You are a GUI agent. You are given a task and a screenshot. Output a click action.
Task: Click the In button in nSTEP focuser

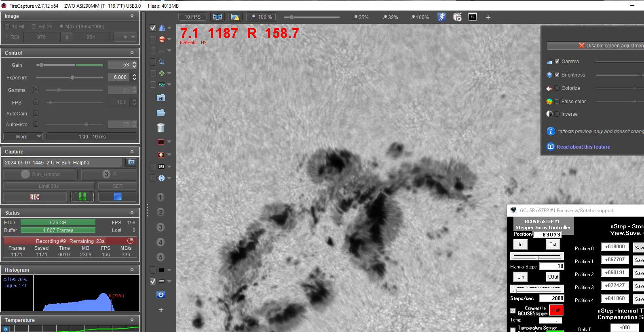[x=521, y=244]
